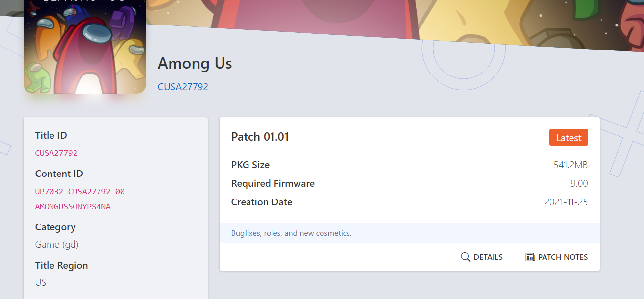Select the Content ID UP7032-CUSA27792_00 code
644x299 pixels.
point(82,192)
